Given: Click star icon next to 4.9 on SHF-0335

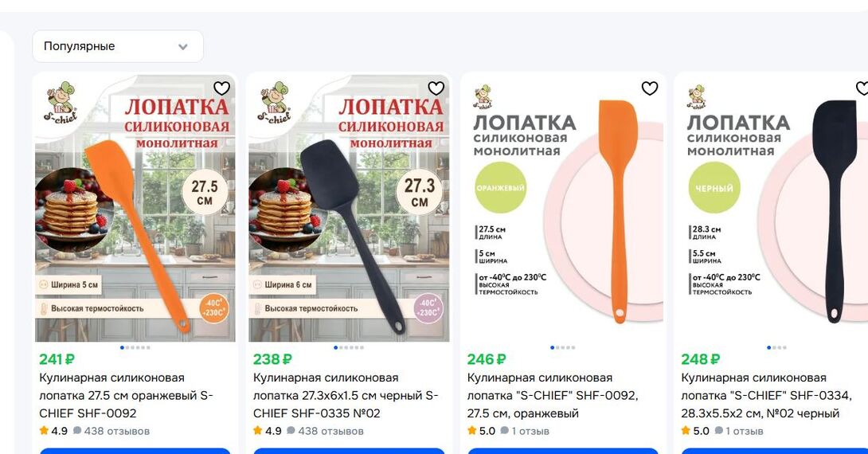Looking at the screenshot, I should click(257, 430).
